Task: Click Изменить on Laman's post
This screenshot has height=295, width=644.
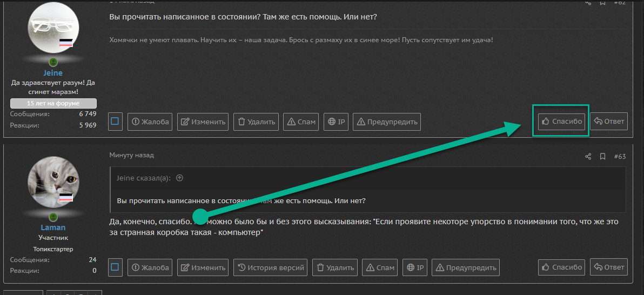Action: (203, 267)
